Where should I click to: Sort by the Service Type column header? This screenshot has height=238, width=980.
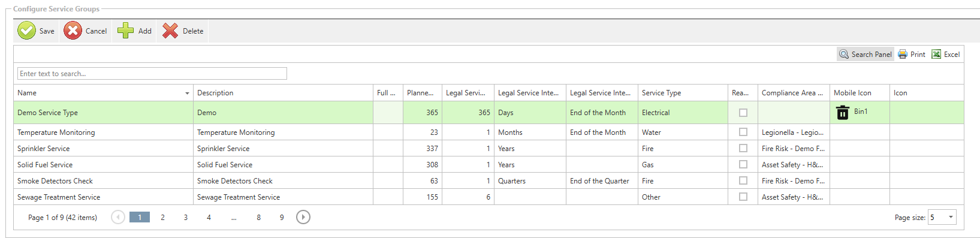(x=661, y=93)
